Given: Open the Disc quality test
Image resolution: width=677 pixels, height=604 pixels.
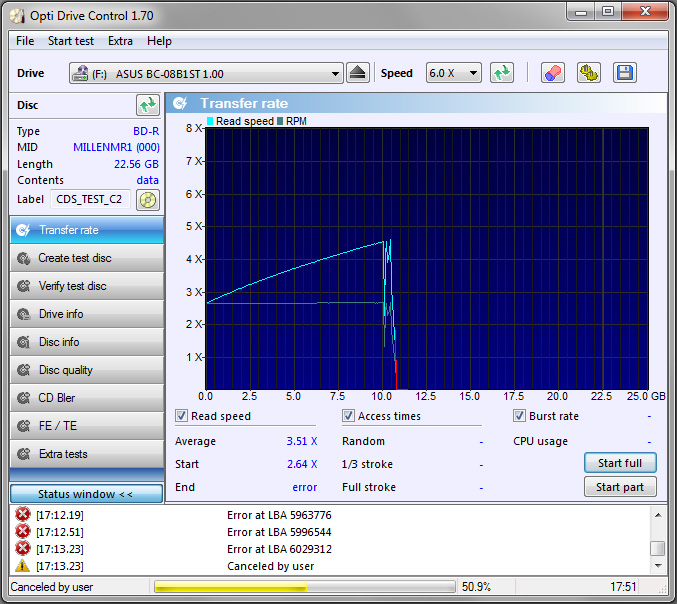Looking at the screenshot, I should (x=86, y=370).
